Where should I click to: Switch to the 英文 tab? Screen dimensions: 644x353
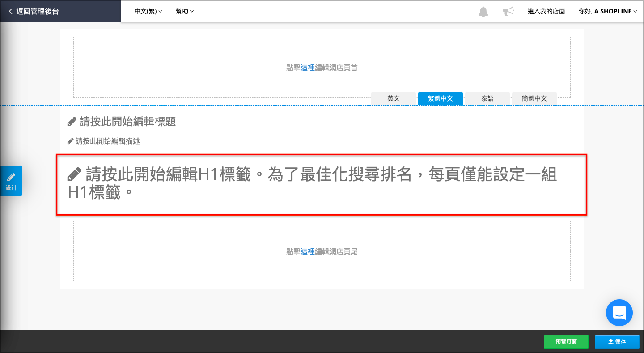click(394, 98)
